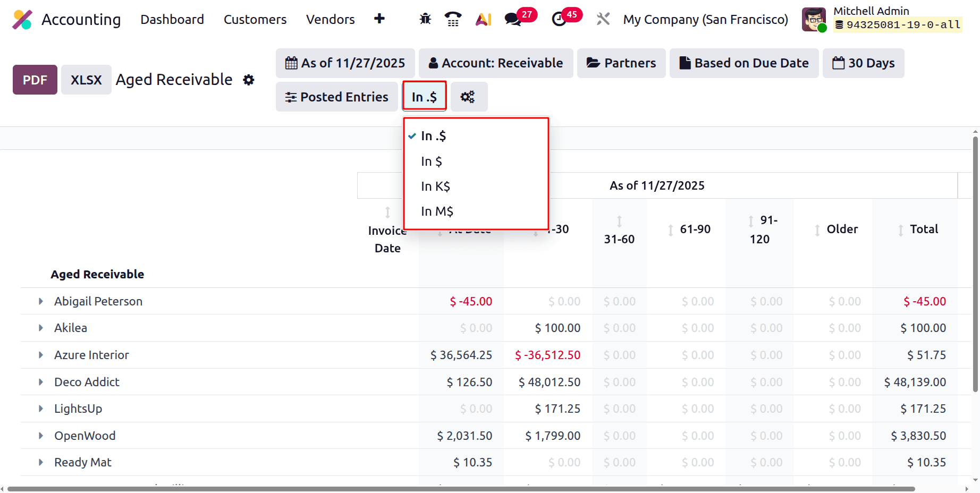Open the Dashboard menu
Viewport: 980px width, 493px height.
(x=172, y=20)
